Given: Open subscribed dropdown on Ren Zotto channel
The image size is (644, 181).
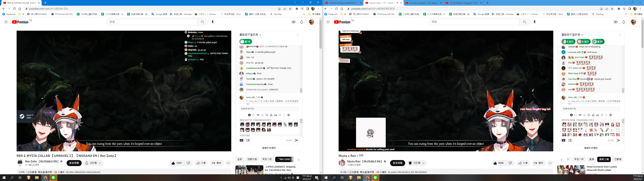Looking at the screenshot, I should pos(93,163).
